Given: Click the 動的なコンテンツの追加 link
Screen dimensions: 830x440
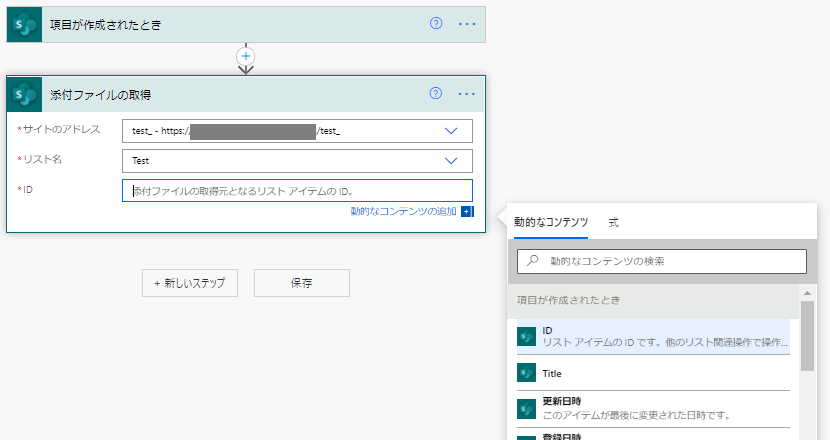Looking at the screenshot, I should click(403, 211).
